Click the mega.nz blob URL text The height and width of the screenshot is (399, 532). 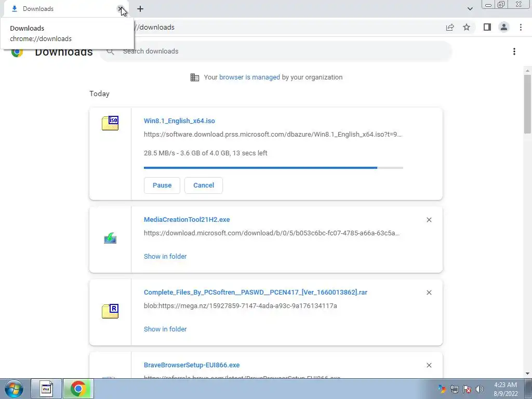pos(240,305)
